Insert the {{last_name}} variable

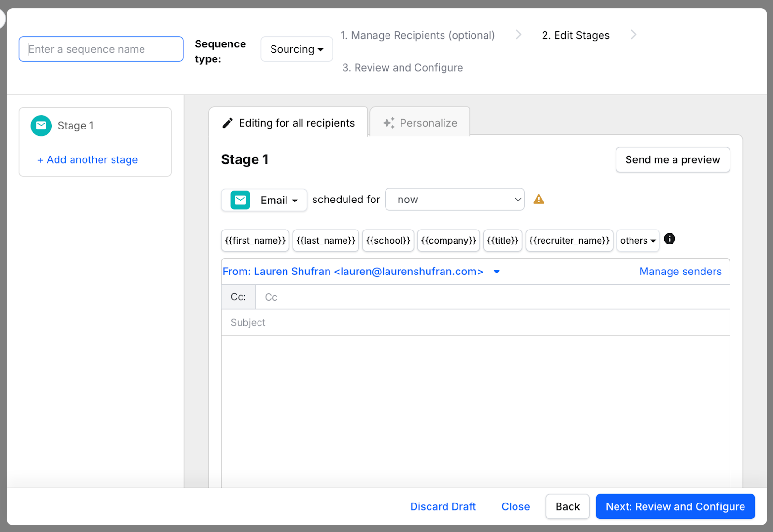coord(326,241)
